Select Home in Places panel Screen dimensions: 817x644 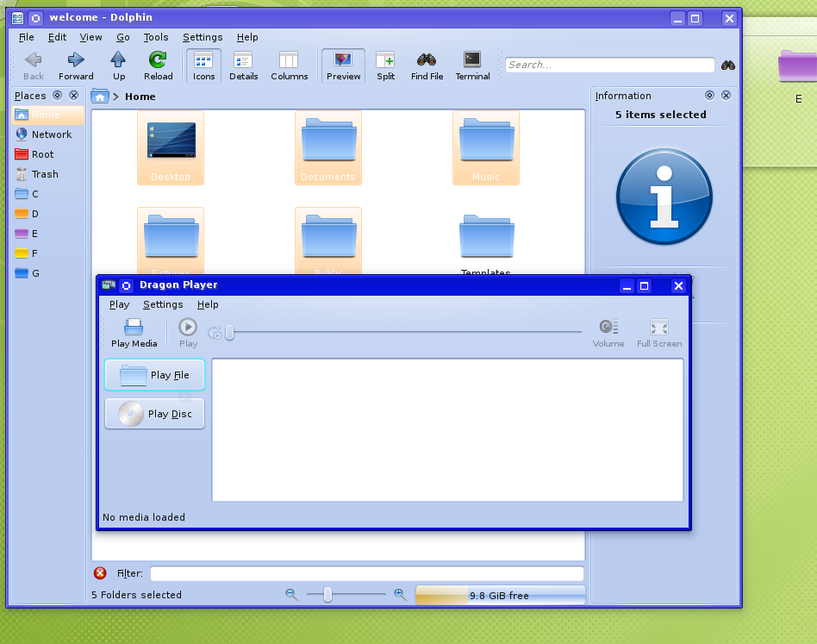[47, 115]
